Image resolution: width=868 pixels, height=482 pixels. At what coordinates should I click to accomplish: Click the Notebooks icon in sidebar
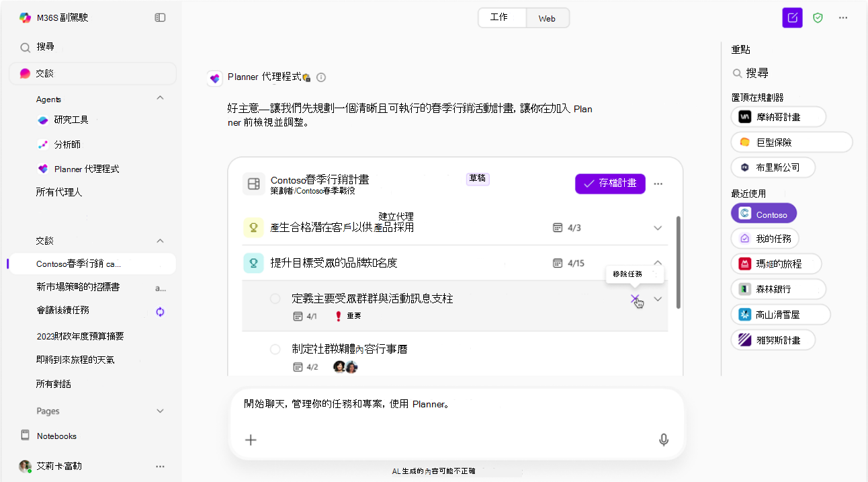pos(26,435)
